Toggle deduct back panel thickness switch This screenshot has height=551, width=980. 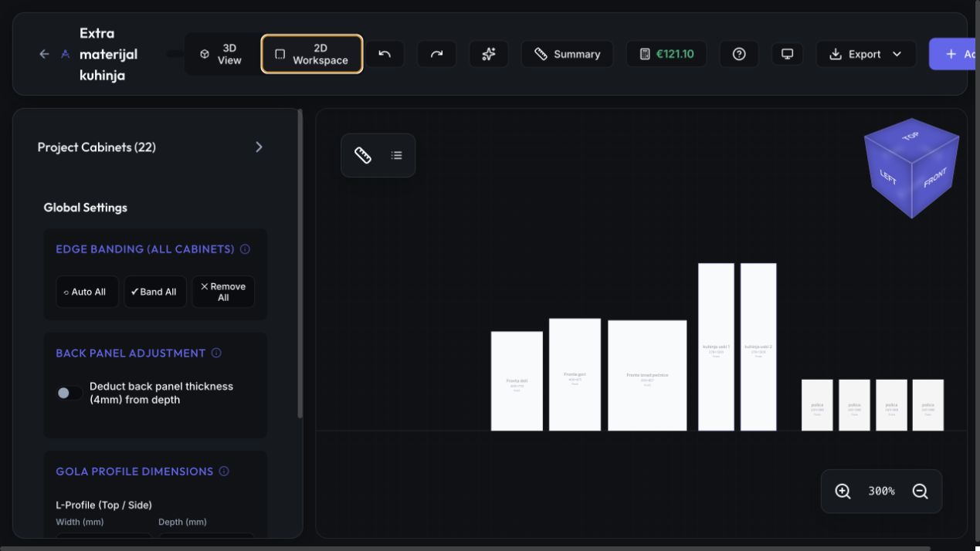click(x=69, y=393)
